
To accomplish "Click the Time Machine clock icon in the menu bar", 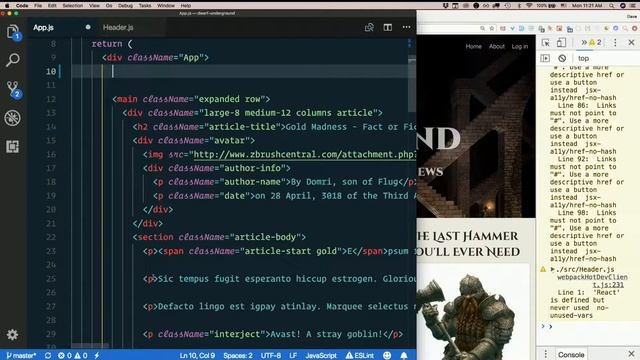I will 508,6.
